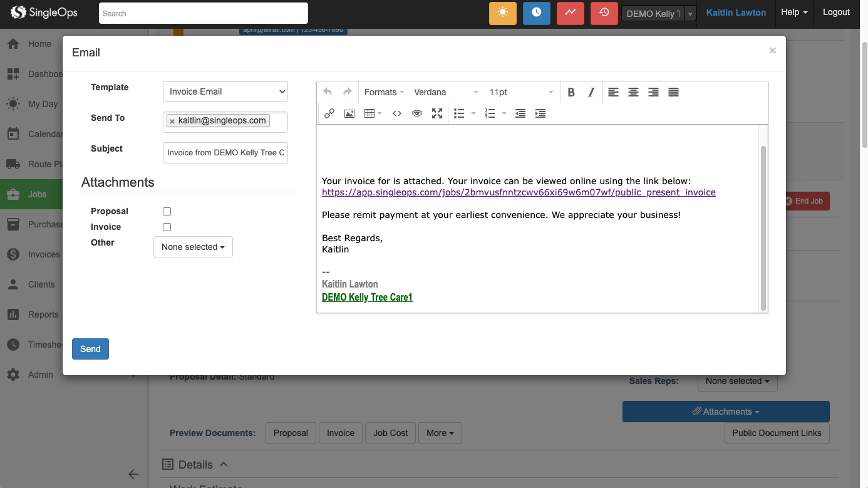Click the blue Send button
The image size is (868, 488).
coord(90,349)
